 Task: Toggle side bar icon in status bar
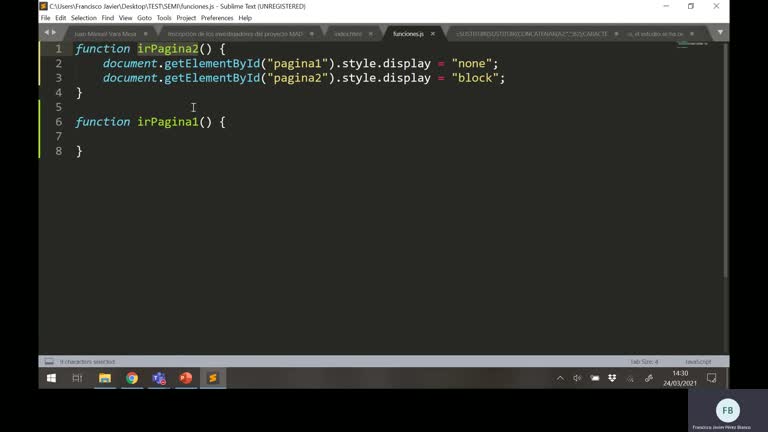point(48,361)
